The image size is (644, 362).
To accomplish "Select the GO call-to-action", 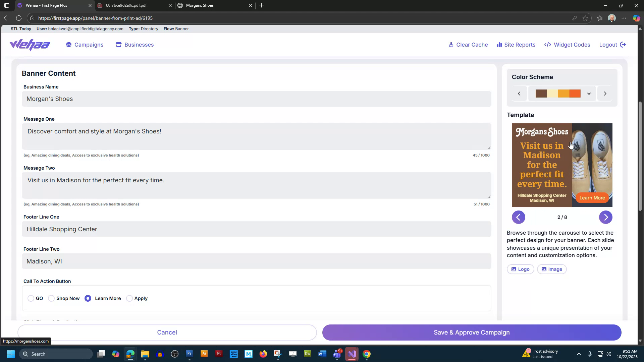I will [31, 298].
